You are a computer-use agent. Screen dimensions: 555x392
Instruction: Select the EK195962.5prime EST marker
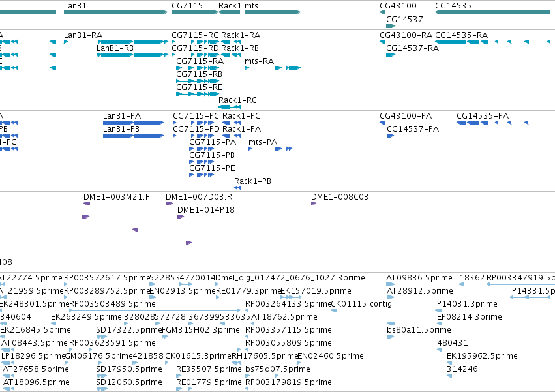click(449, 363)
